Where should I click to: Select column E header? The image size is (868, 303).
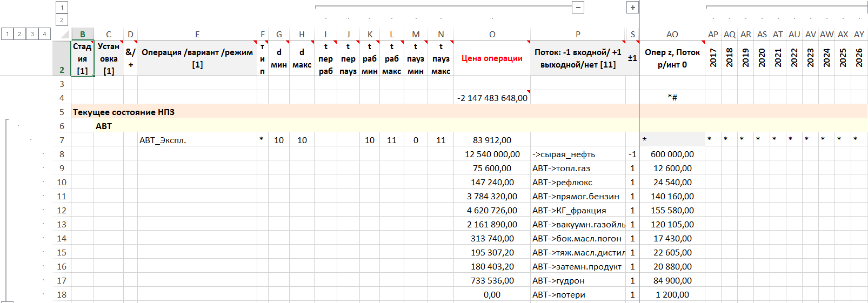coord(197,35)
